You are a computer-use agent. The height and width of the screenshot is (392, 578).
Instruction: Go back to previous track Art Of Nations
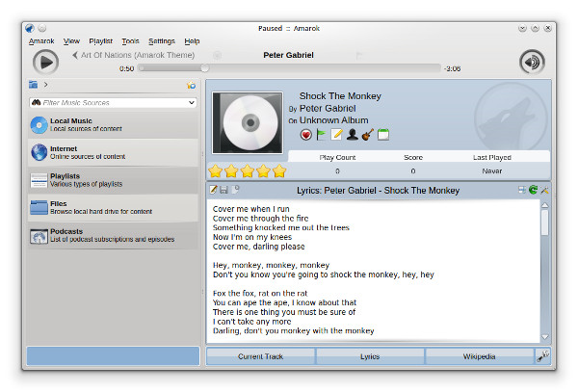pyautogui.click(x=134, y=55)
